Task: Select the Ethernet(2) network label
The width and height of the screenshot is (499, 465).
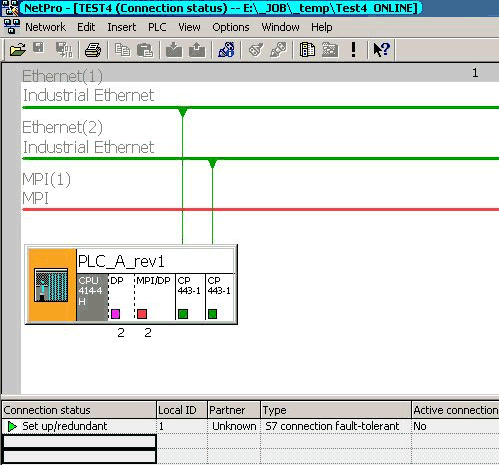Action: pos(62,127)
